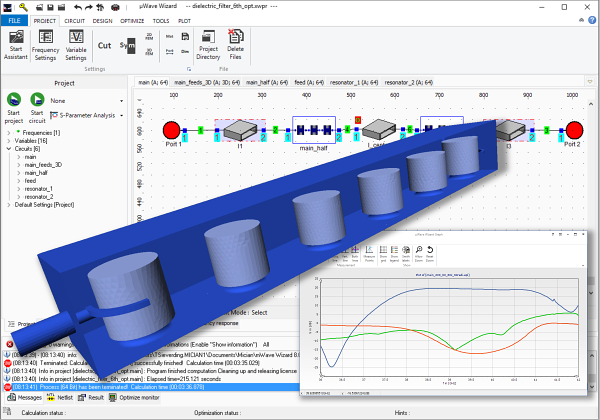Open the S-Parameter Analysis dropdown
Image resolution: width=600 pixels, height=420 pixels.
tap(122, 116)
